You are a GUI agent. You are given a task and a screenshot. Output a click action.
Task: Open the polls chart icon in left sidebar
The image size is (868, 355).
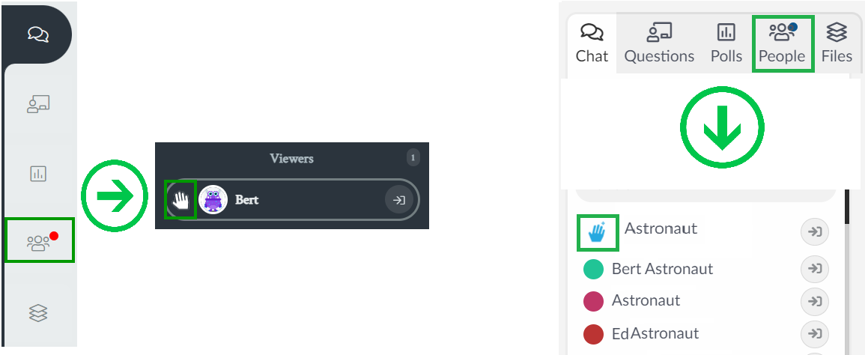(x=38, y=174)
